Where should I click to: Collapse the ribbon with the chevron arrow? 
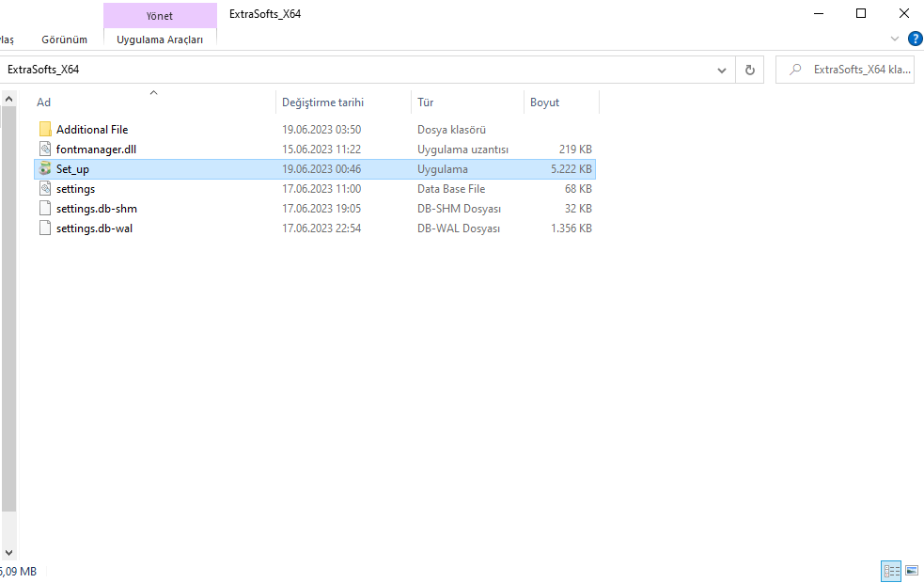(895, 39)
